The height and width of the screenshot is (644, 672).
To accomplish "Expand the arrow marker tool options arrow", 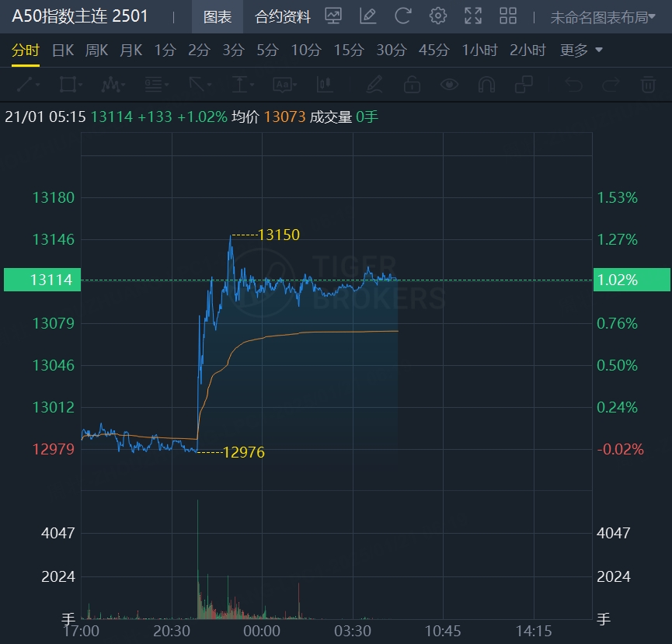I will pos(210,85).
